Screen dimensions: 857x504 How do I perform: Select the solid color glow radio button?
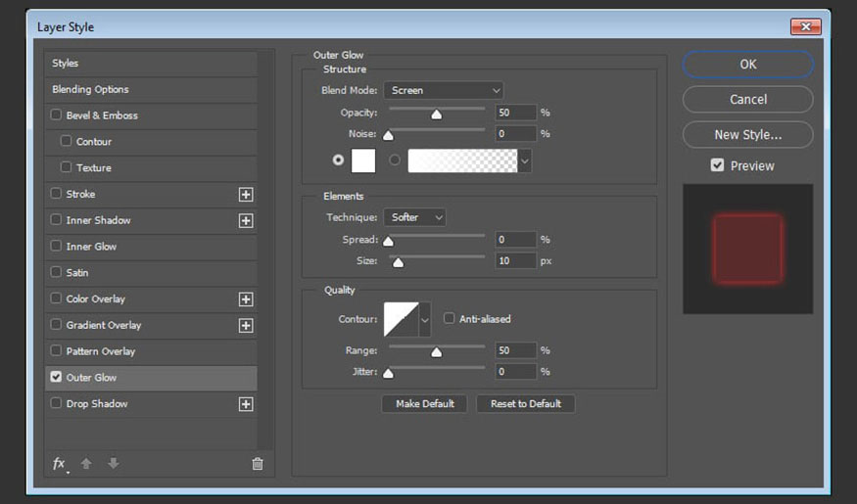(x=338, y=160)
